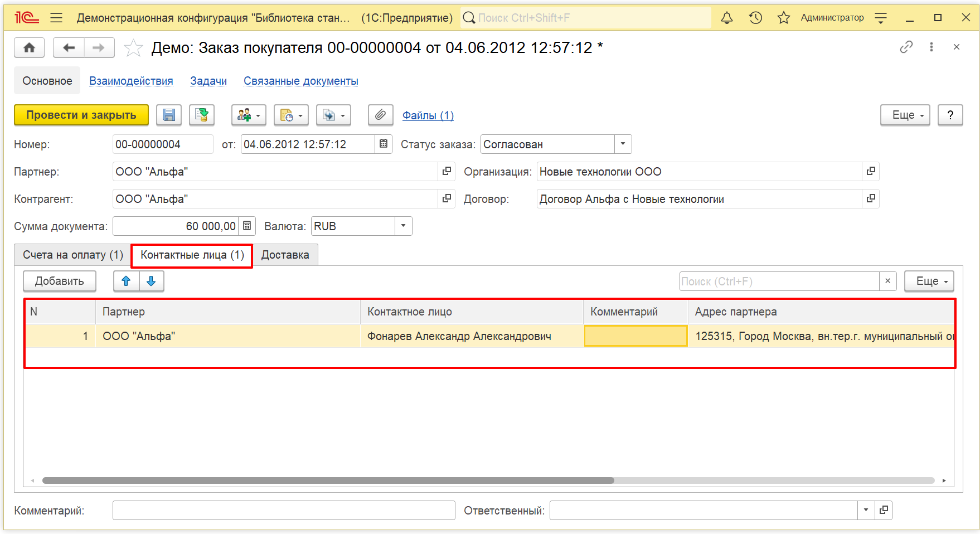Open Контрагент ООО Альфа record

point(447,199)
